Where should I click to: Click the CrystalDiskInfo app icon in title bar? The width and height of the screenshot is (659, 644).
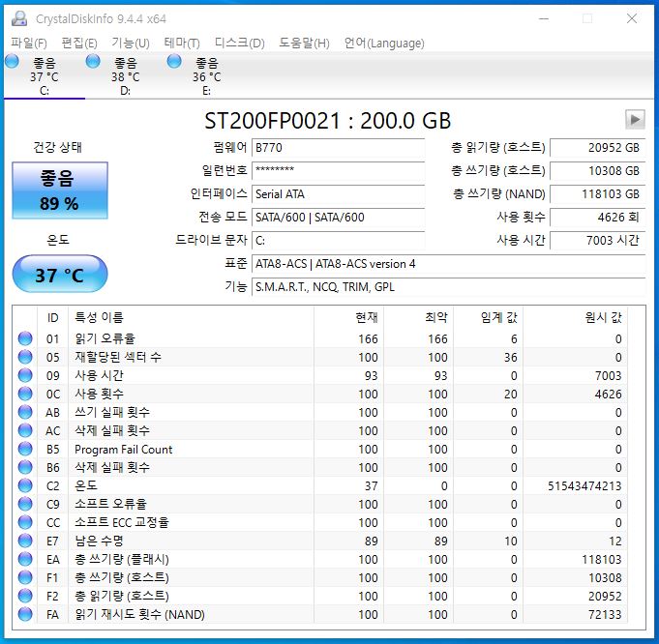pyautogui.click(x=19, y=18)
